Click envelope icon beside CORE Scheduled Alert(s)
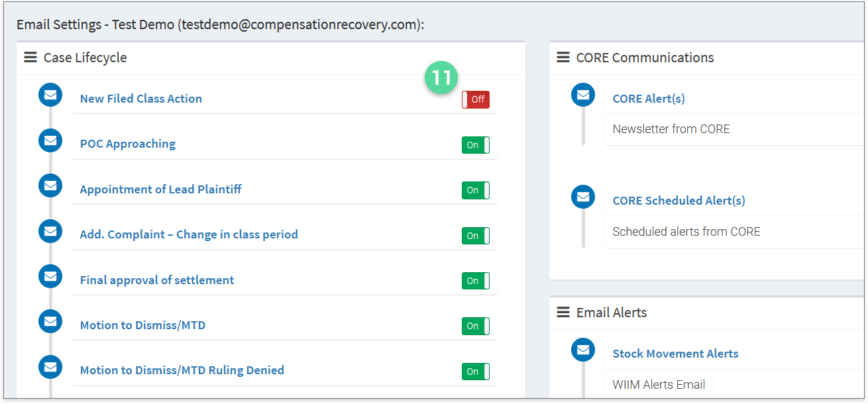 583,197
